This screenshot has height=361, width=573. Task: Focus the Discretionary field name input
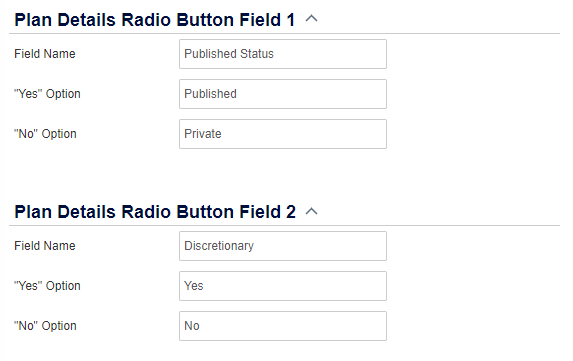point(283,246)
